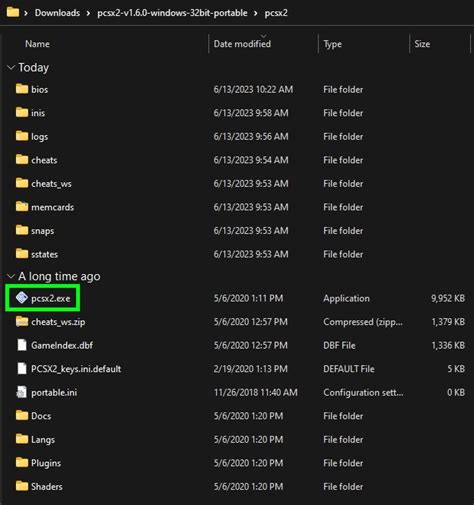The image size is (474, 505).
Task: Select the cheats folder icon
Action: tap(22, 160)
